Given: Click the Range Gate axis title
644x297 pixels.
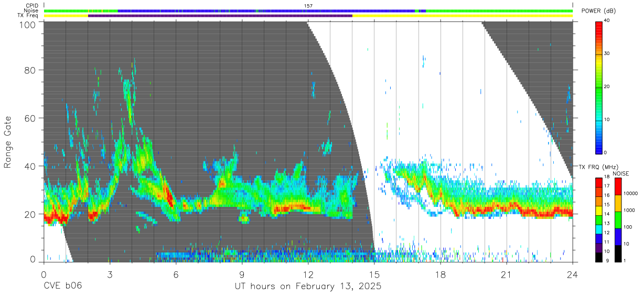Looking at the screenshot, I should (8, 142).
